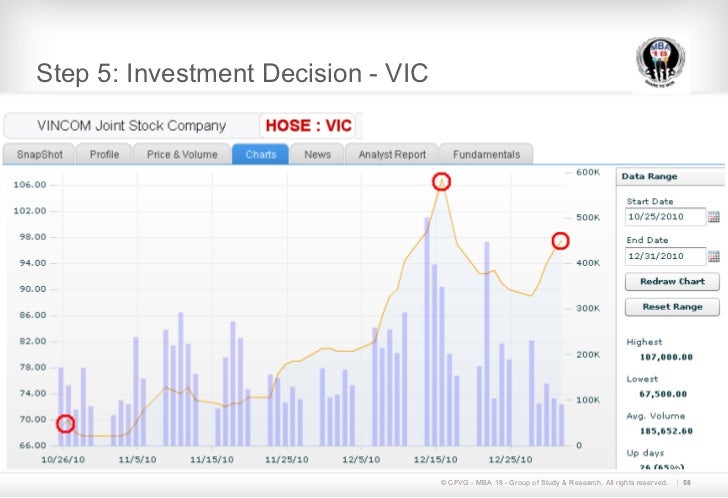Click the VINCOM Joint Stock Company title
The image size is (728, 498).
point(131,127)
